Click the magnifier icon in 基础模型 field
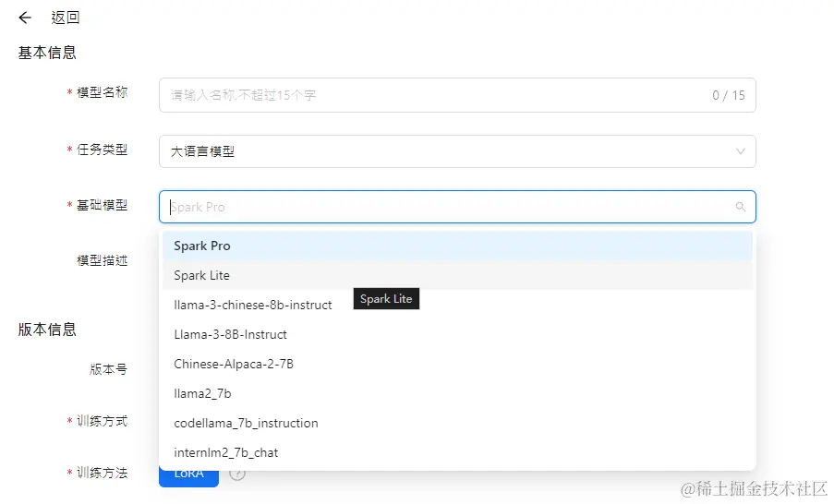The height and width of the screenshot is (504, 834). click(x=740, y=207)
